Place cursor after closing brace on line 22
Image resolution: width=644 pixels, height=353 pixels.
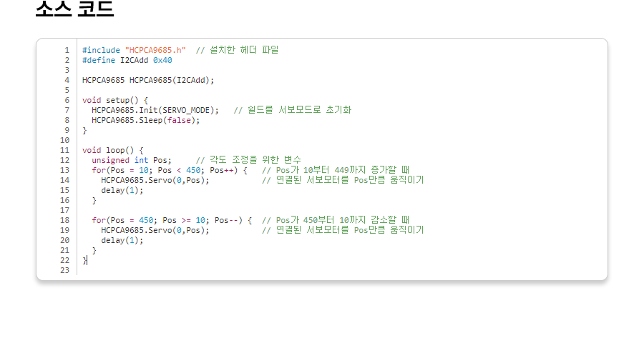87,260
